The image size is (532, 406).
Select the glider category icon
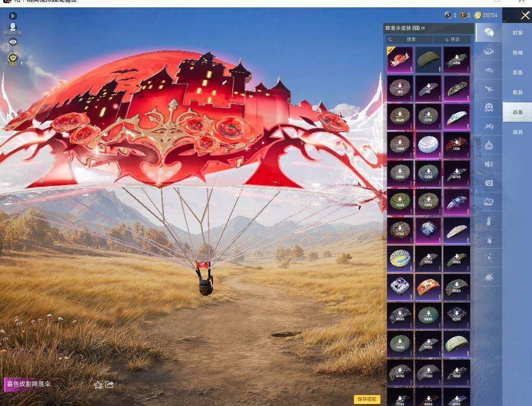point(489,126)
